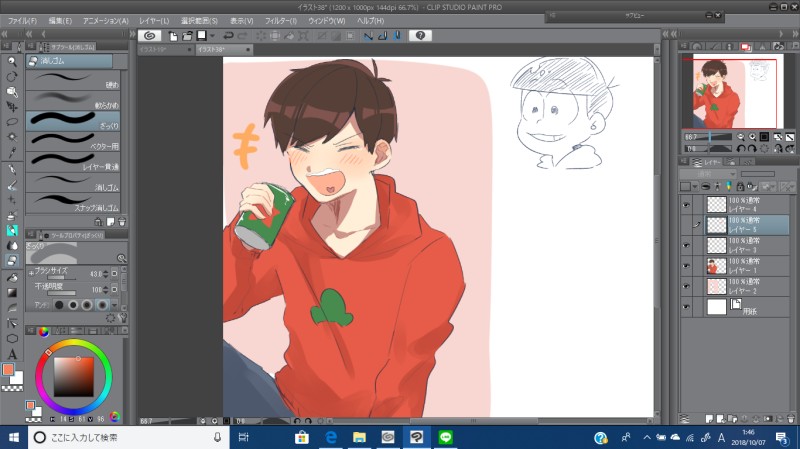Open brush size dynamics button
Screen dimensions: 800x449
pyautogui.click(x=114, y=274)
